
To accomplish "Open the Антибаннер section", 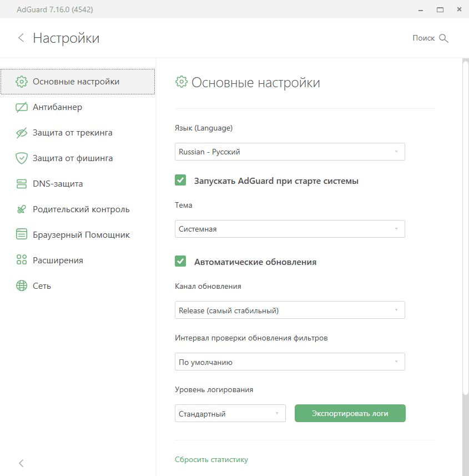I will click(78, 107).
